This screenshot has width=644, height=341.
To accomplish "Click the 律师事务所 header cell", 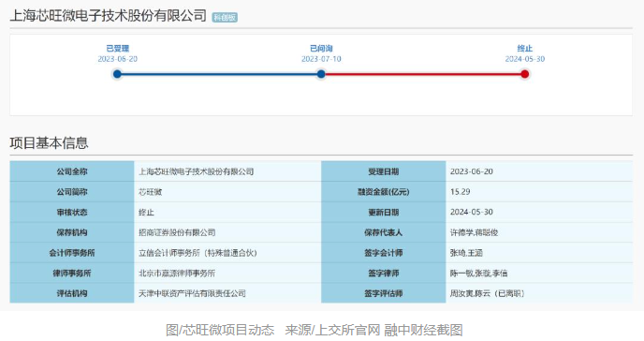I will (x=72, y=274).
